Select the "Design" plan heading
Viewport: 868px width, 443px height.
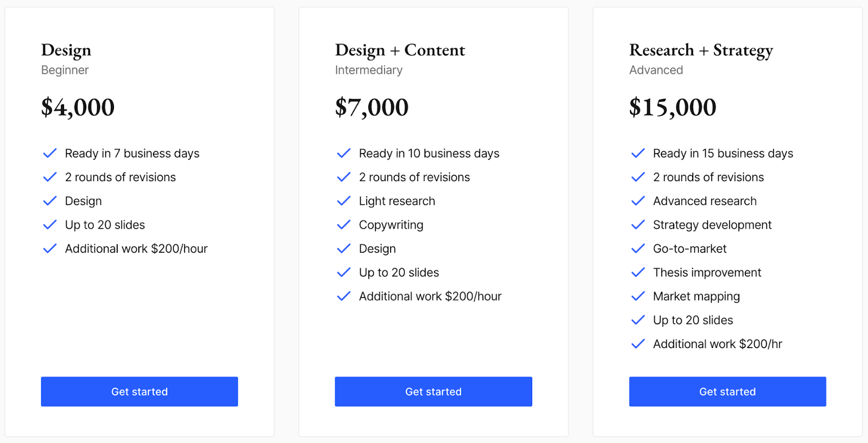66,50
